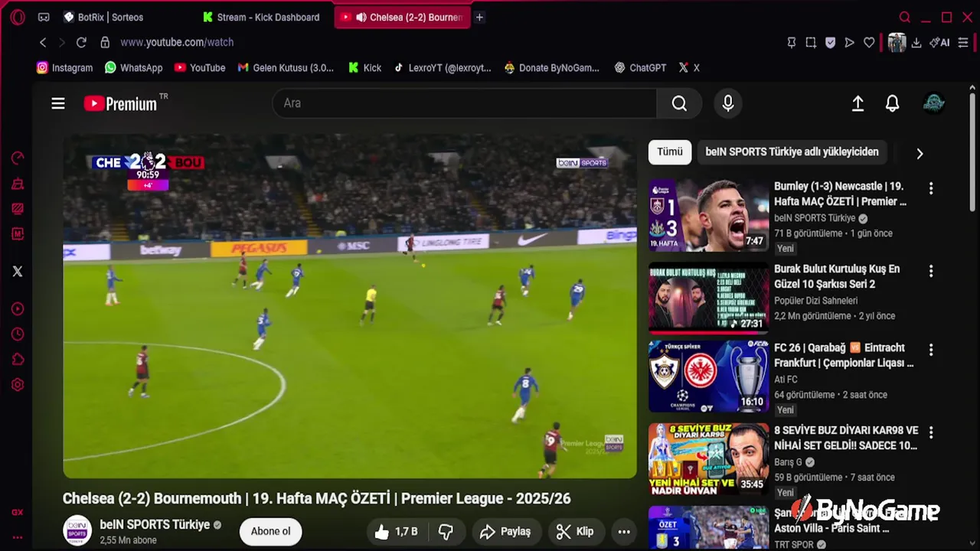Open options menu for 8 SEVİYE BUZ DİYARI video
This screenshot has height=551, width=980.
pyautogui.click(x=931, y=432)
